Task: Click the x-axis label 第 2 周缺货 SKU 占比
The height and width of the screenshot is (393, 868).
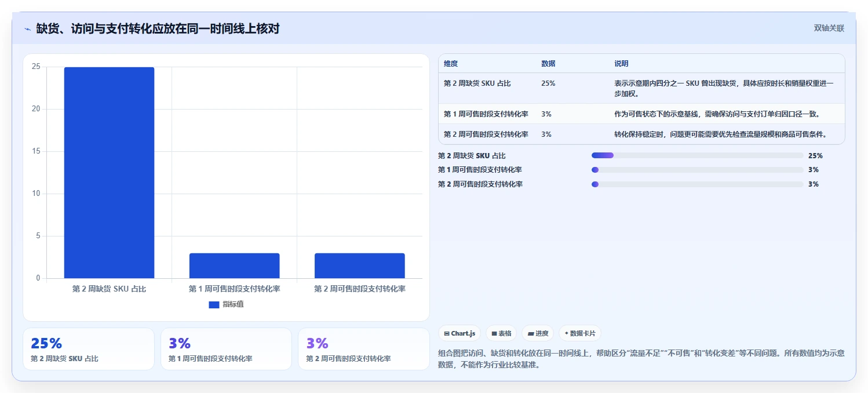Action: pos(109,289)
